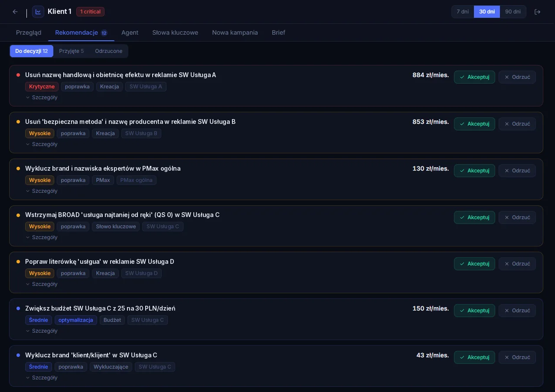Reject the Wstrzymaj BROAD recommendation
555x392 pixels.
tap(517, 217)
